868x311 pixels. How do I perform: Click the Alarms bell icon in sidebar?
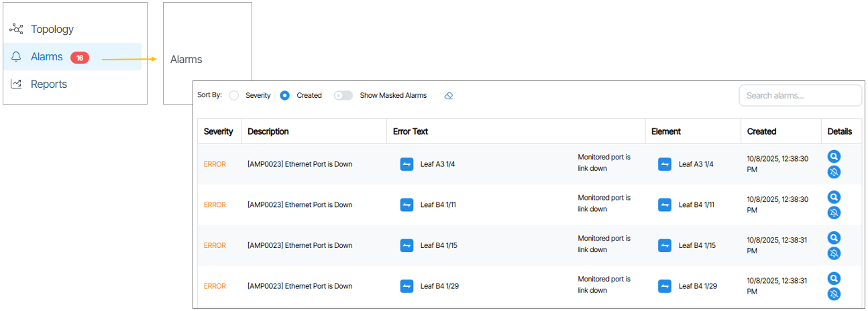coord(17,57)
